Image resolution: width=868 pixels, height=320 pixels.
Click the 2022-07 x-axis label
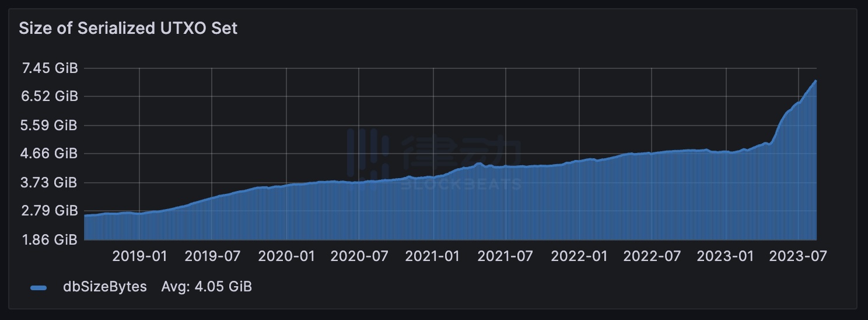pyautogui.click(x=652, y=256)
